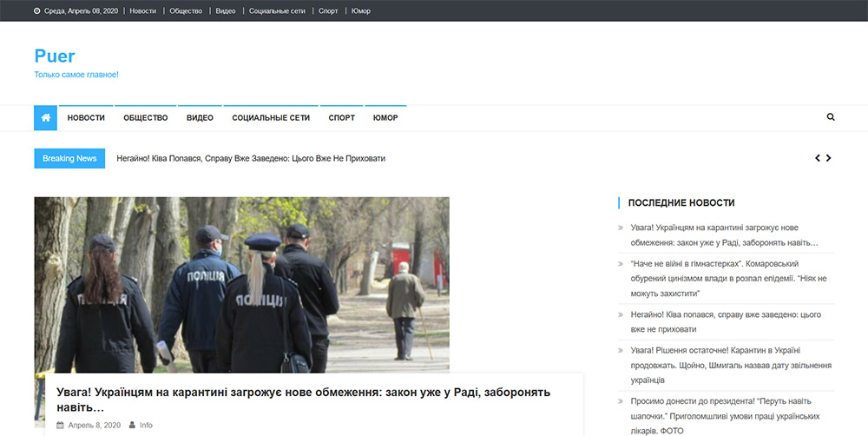
Task: Open the breaking news headline about Ківа
Action: [x=251, y=158]
